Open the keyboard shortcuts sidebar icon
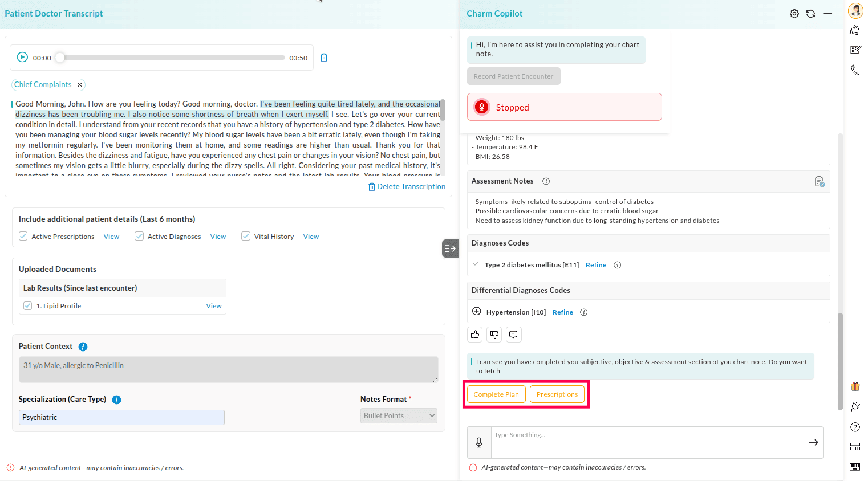 click(855, 467)
